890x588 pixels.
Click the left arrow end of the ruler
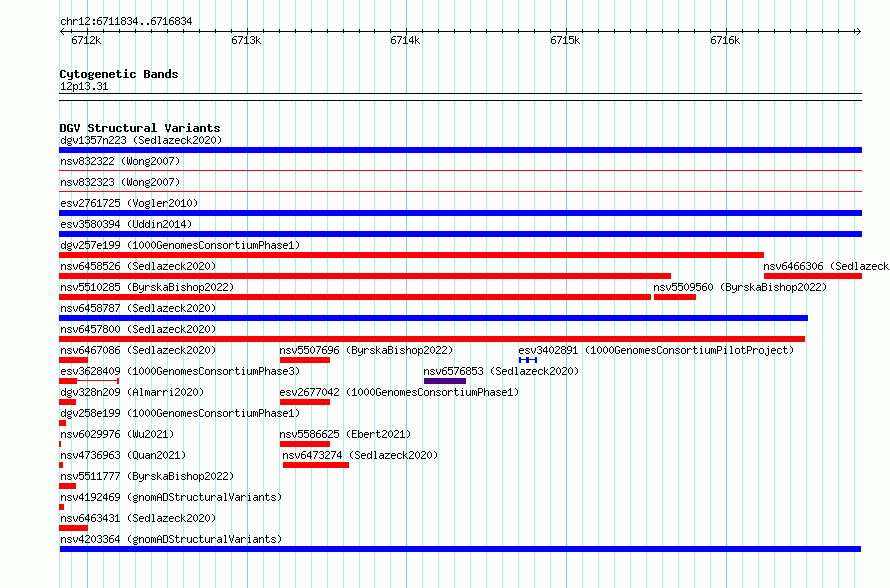click(62, 31)
